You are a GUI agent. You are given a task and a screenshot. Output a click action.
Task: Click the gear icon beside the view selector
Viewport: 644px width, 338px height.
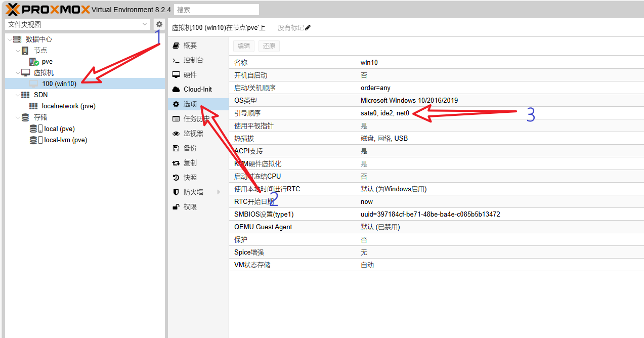(159, 24)
